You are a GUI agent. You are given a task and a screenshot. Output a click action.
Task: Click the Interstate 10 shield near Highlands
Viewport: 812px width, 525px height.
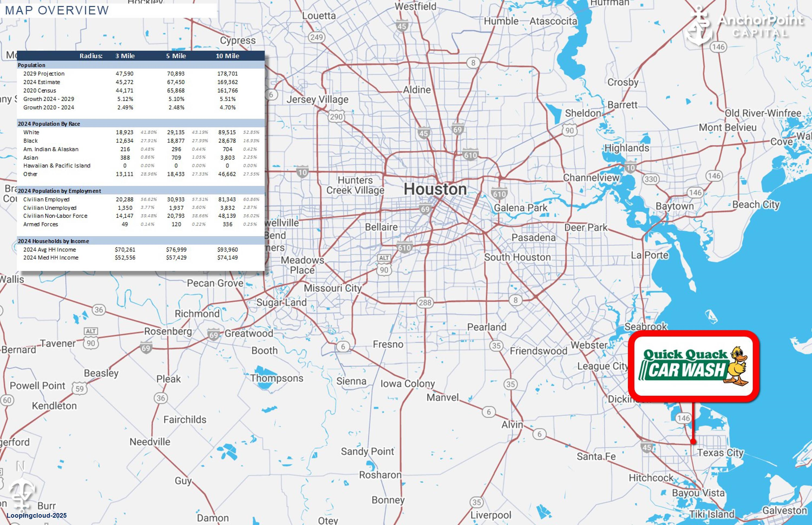pyautogui.click(x=630, y=167)
